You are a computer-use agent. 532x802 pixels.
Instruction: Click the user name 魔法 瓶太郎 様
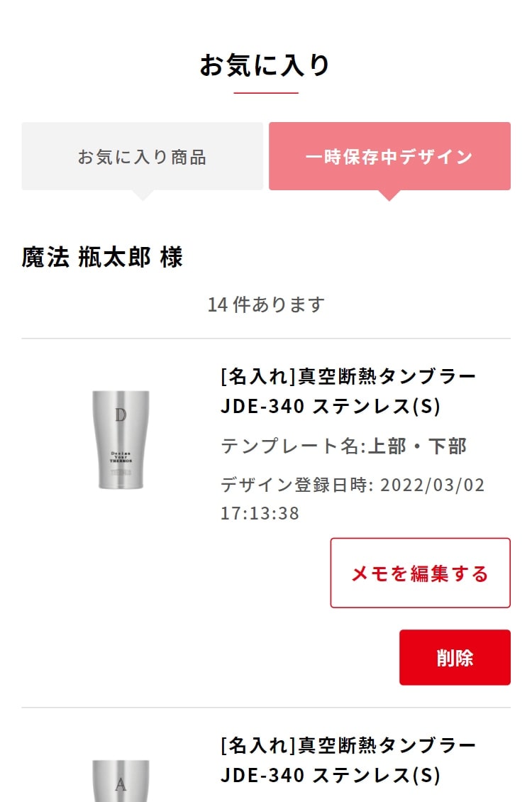102,257
